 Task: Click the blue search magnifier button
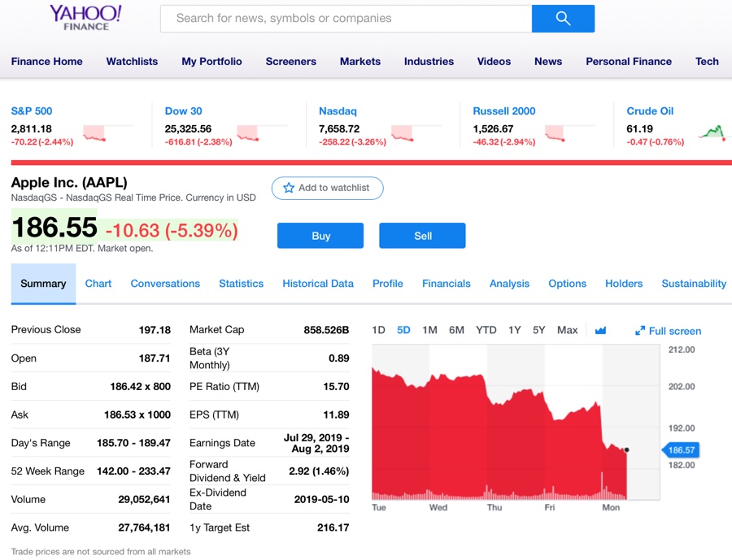[563, 19]
